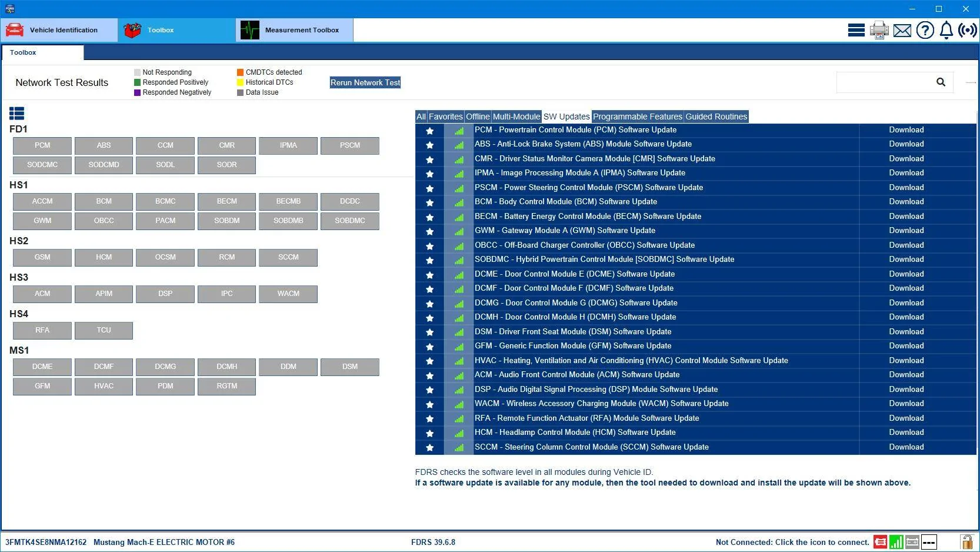980x552 pixels.
Task: Click the notification bell icon
Action: pos(946,30)
